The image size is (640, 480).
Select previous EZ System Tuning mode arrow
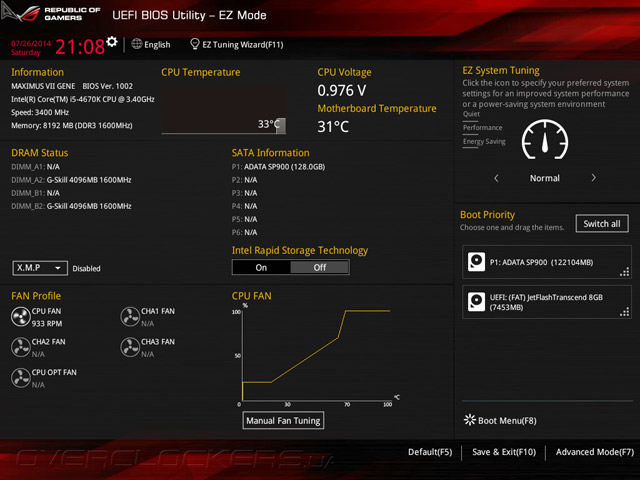click(496, 178)
